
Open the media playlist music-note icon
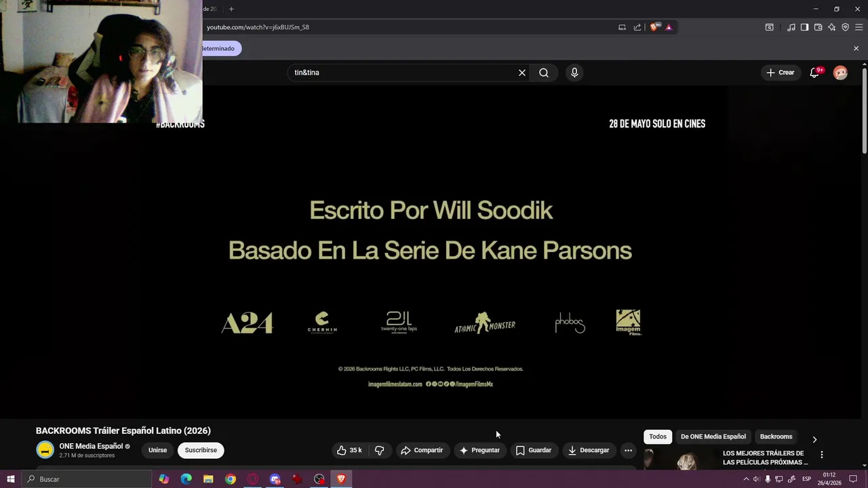pyautogui.click(x=791, y=27)
